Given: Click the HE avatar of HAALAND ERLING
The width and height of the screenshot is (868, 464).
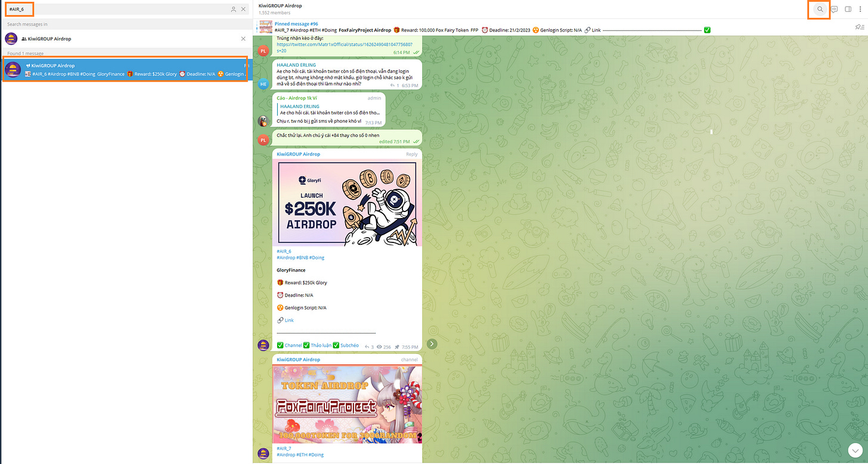Looking at the screenshot, I should [x=263, y=85].
